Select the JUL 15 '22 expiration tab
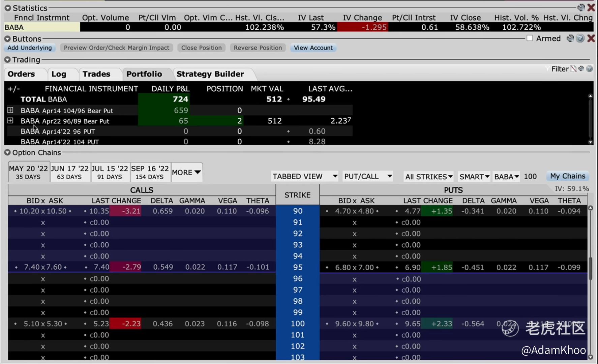Image resolution: width=598 pixels, height=364 pixels. click(110, 172)
